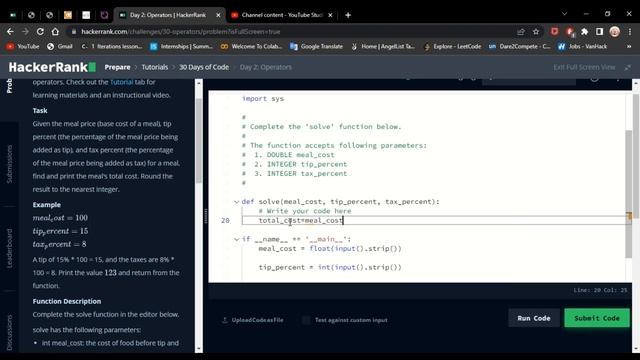
Task: Switch to the pinned purple circle tab
Action: click(x=104, y=15)
